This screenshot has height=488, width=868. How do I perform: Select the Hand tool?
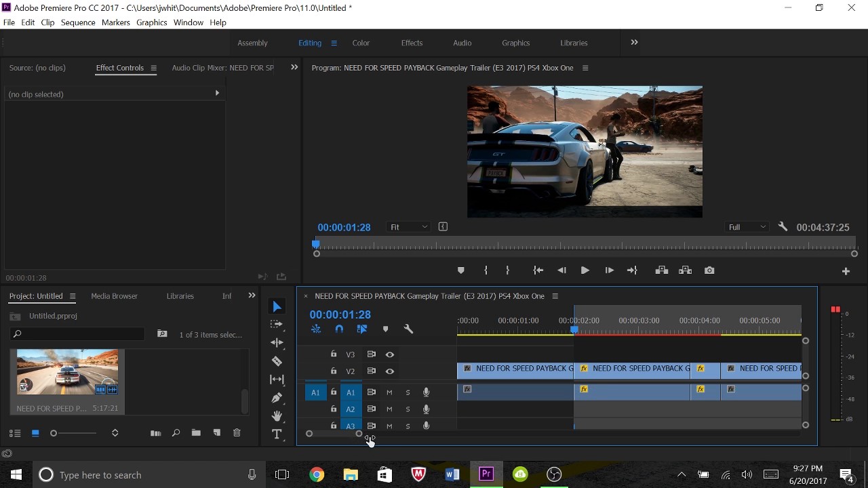[277, 416]
